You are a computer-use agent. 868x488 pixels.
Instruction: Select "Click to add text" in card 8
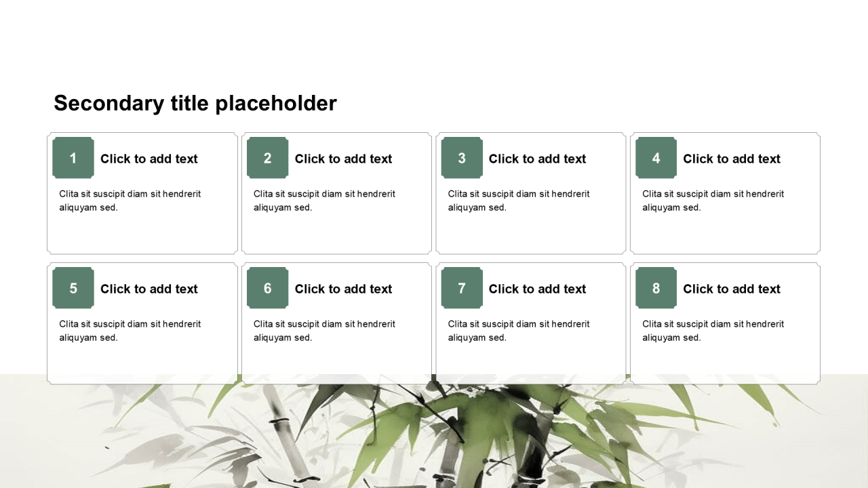tap(732, 289)
